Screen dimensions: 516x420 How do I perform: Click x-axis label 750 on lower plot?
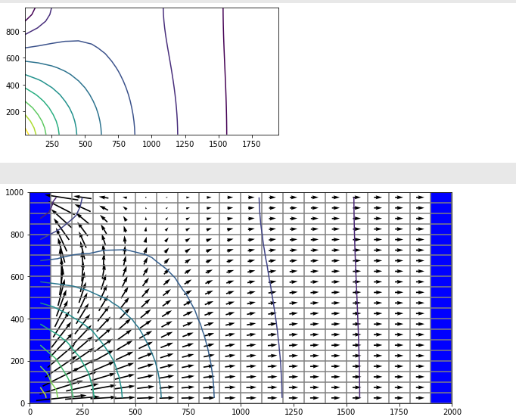188,412
